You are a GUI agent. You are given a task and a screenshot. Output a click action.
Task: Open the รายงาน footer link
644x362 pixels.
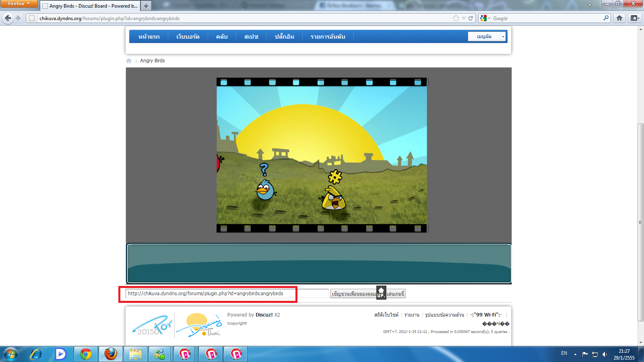pyautogui.click(x=412, y=315)
